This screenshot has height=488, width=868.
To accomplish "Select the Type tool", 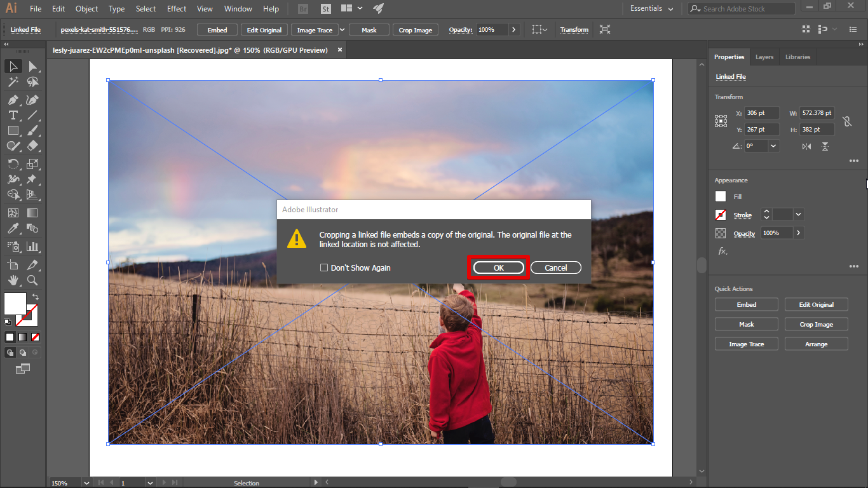I will click(13, 115).
